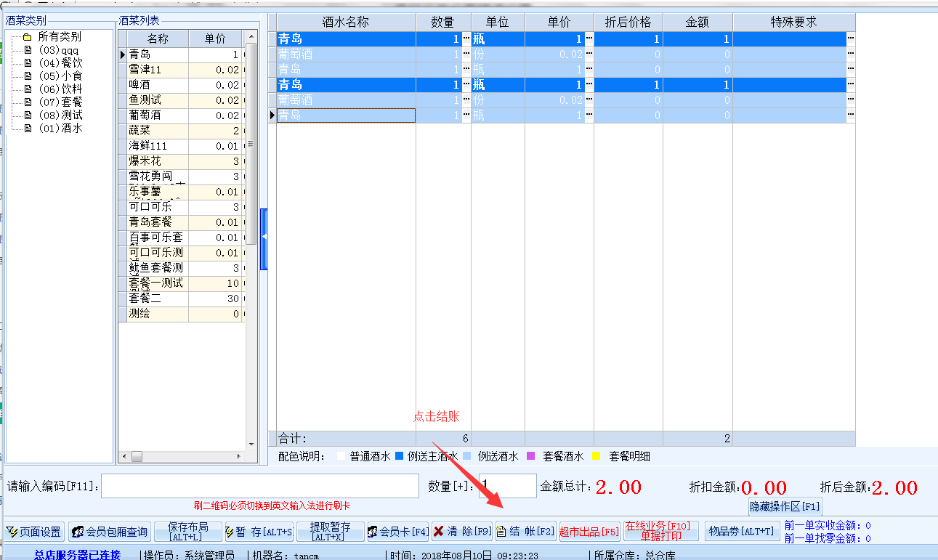
Task: Click 提取暂存 [ALT+X] to retrieve the held order
Action: [x=330, y=532]
